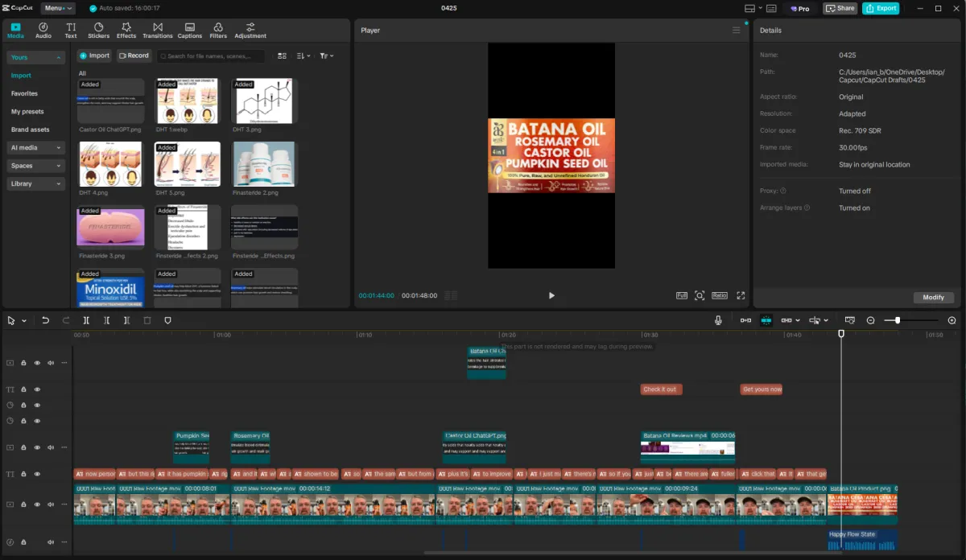Open the Adjustment panel
This screenshot has height=560, width=966.
pyautogui.click(x=250, y=31)
